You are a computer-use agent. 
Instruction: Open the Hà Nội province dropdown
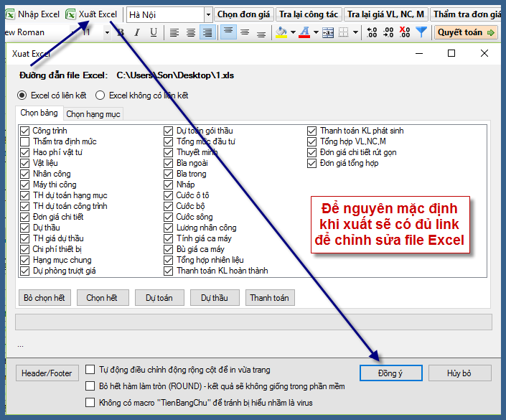pyautogui.click(x=208, y=14)
